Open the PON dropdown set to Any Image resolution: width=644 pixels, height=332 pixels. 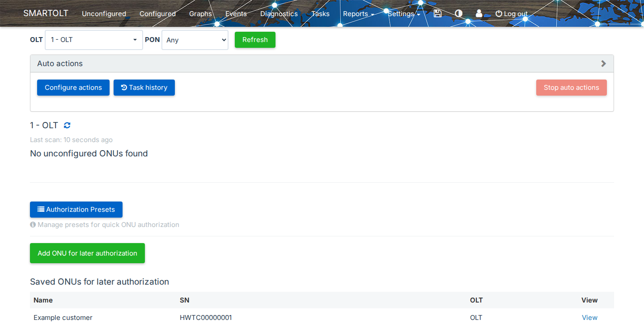click(x=195, y=40)
